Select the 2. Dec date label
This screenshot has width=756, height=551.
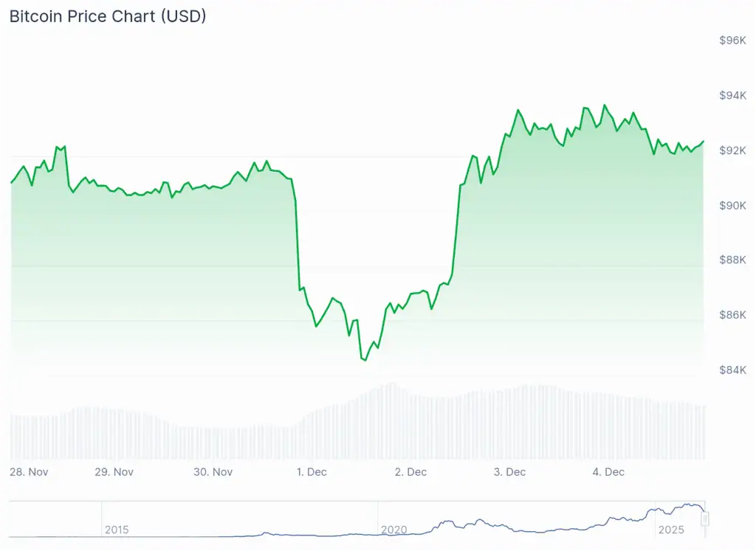coord(411,472)
